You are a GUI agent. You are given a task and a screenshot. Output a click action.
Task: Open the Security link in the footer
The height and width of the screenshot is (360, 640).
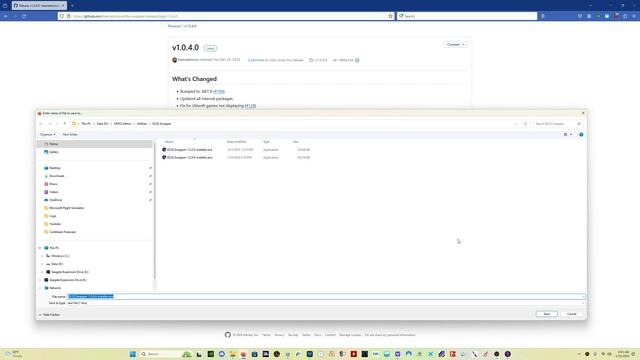coord(293,335)
